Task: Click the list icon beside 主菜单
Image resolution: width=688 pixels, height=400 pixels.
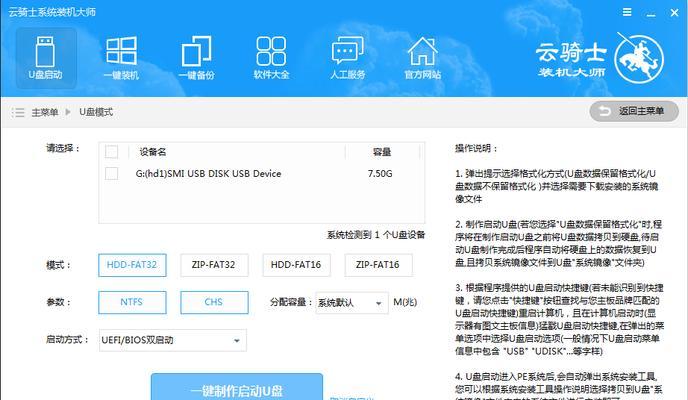Action: tap(18, 112)
